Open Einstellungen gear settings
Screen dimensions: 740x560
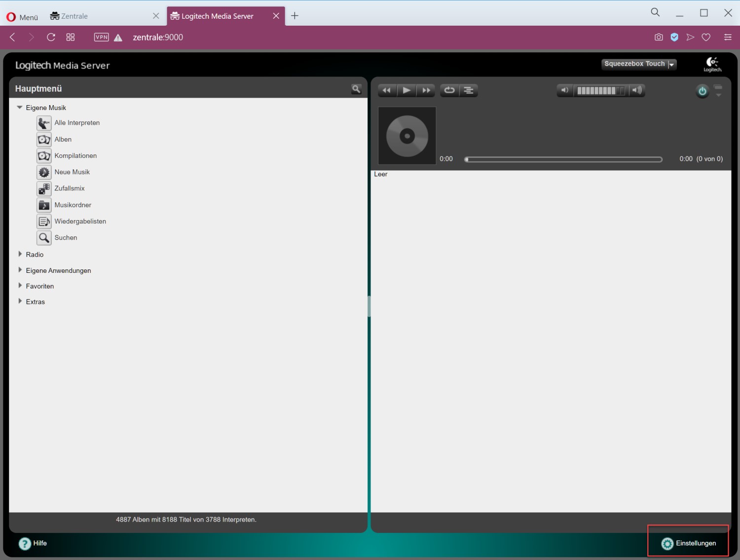tap(689, 543)
